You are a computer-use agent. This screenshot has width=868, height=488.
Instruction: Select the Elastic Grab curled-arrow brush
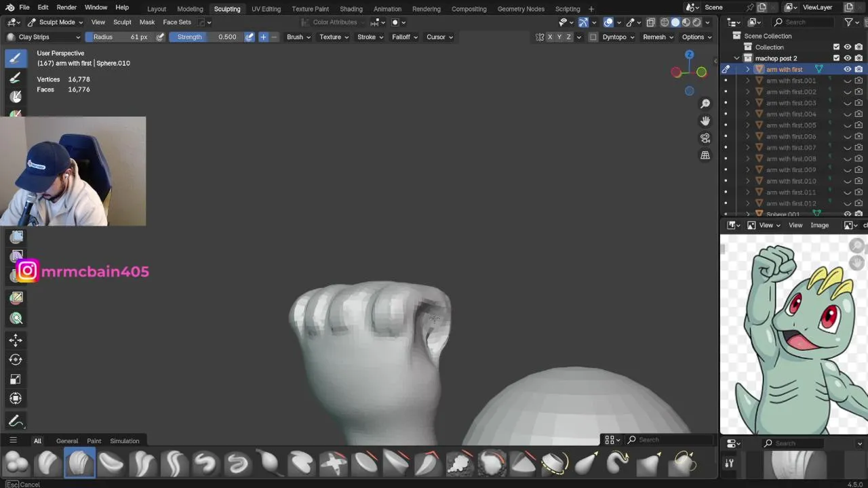pyautogui.click(x=617, y=464)
